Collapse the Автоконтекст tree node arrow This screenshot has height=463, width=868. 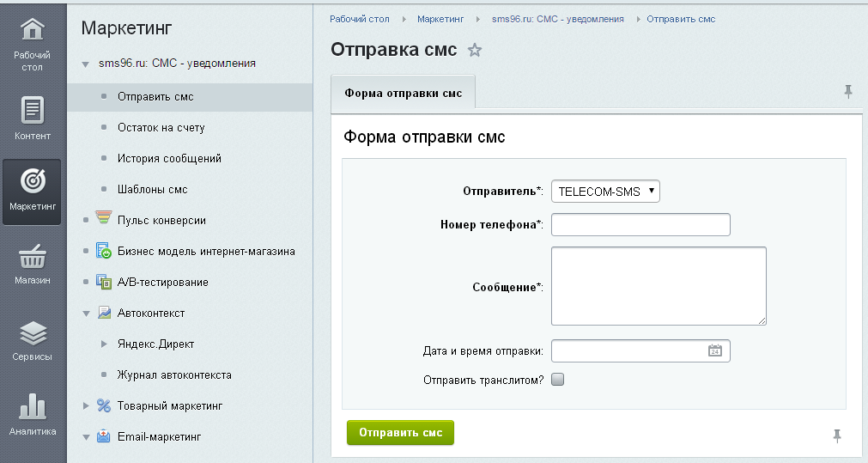point(86,314)
